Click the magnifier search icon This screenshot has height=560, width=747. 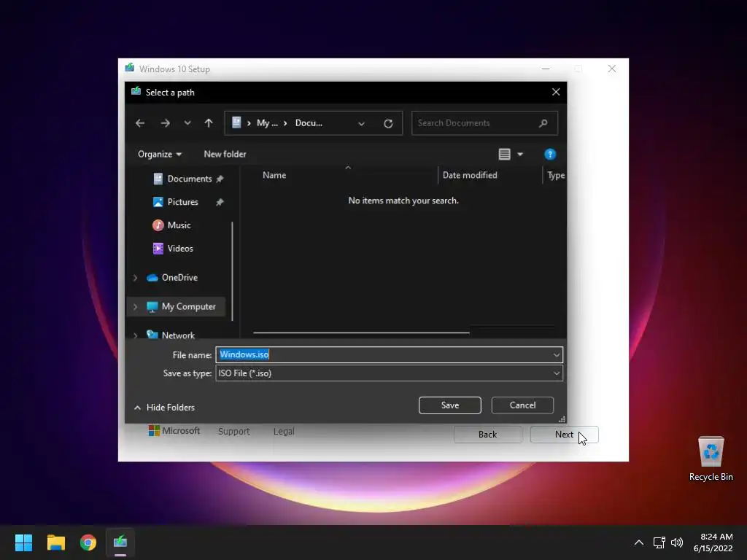[543, 123]
